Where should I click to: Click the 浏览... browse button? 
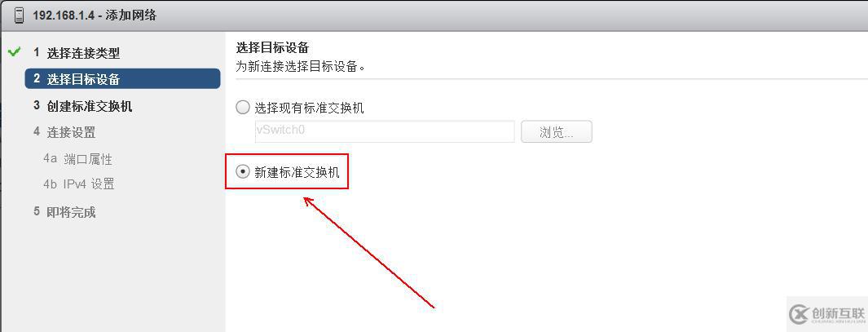[x=557, y=132]
